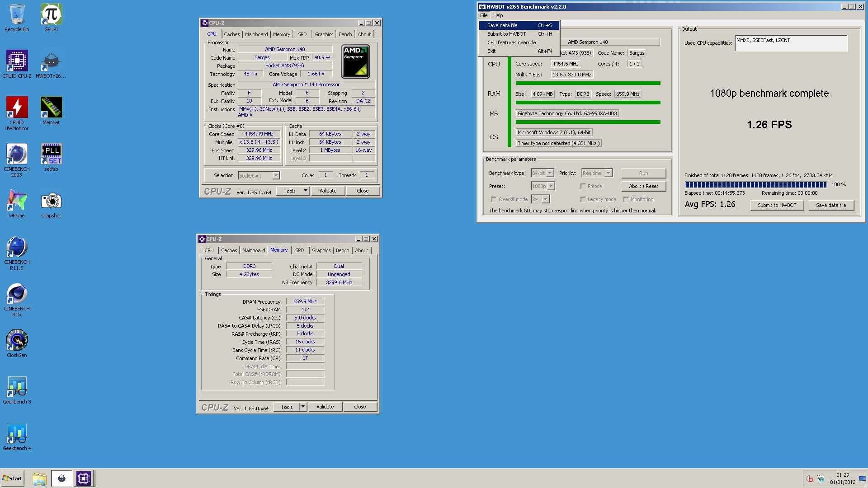Click the security alert tray icon
868x488 pixels.
point(809,479)
